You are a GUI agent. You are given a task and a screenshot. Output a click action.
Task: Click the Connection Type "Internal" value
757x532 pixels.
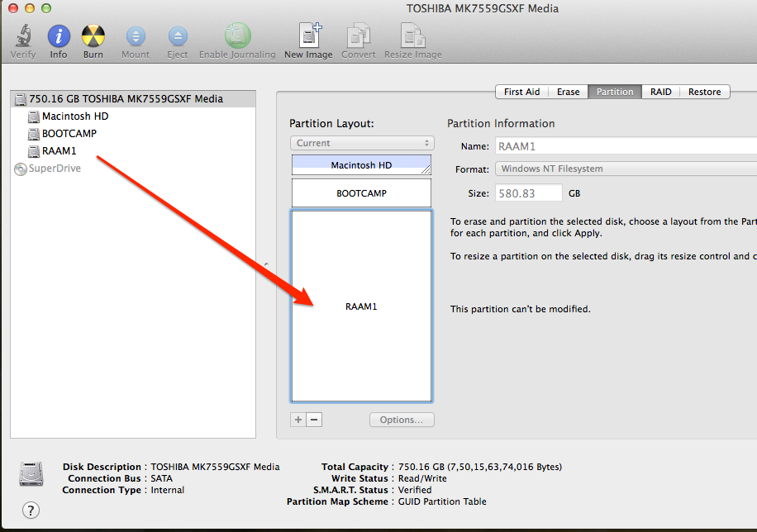pos(168,490)
